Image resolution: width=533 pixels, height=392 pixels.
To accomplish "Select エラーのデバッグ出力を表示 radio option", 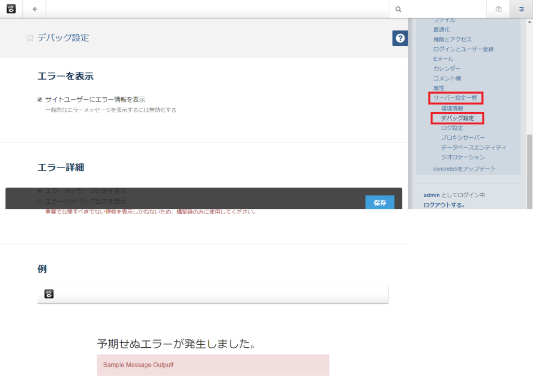I will (x=40, y=201).
